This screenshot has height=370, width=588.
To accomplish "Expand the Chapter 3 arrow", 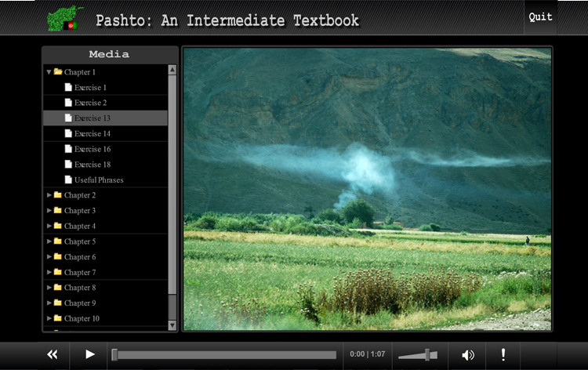I will [x=49, y=210].
